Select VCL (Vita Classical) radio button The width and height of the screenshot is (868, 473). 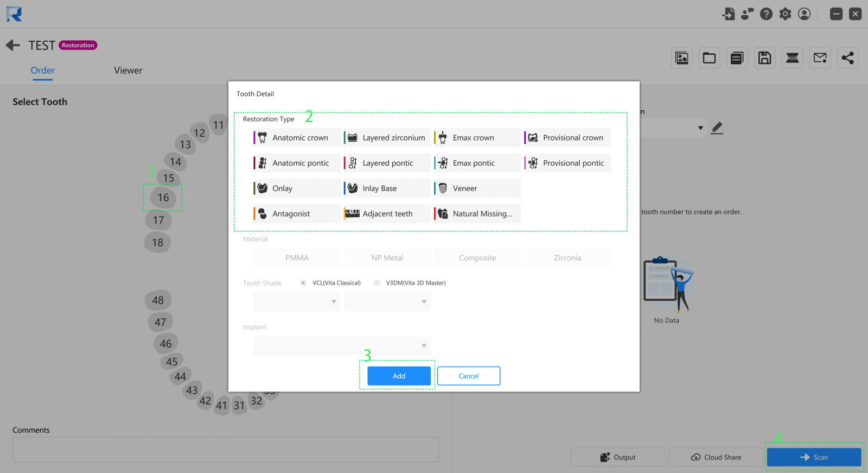(303, 283)
